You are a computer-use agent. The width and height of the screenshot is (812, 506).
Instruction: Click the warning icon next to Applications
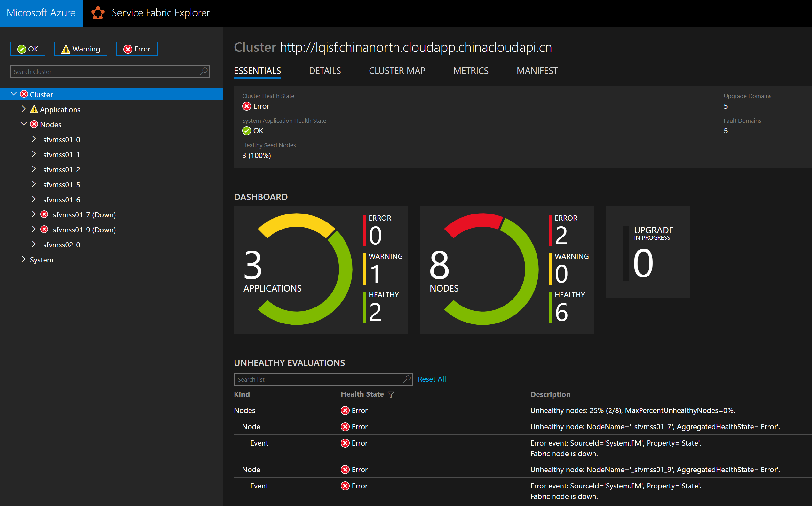(x=34, y=109)
